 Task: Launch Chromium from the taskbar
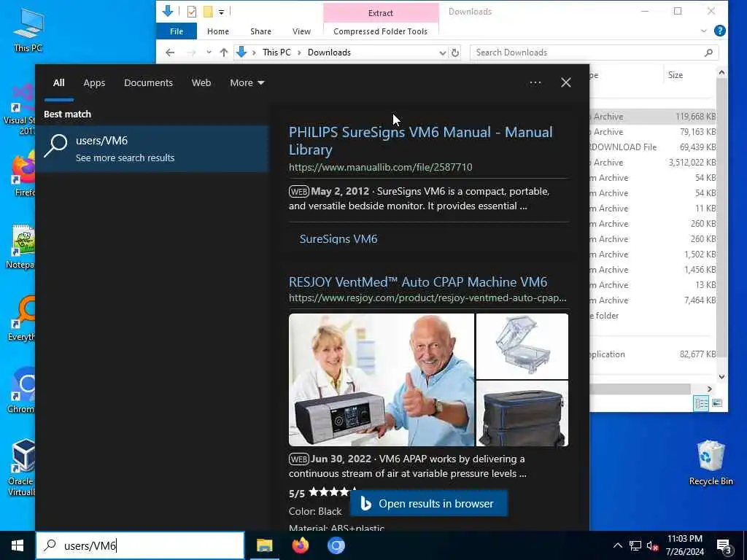(336, 545)
